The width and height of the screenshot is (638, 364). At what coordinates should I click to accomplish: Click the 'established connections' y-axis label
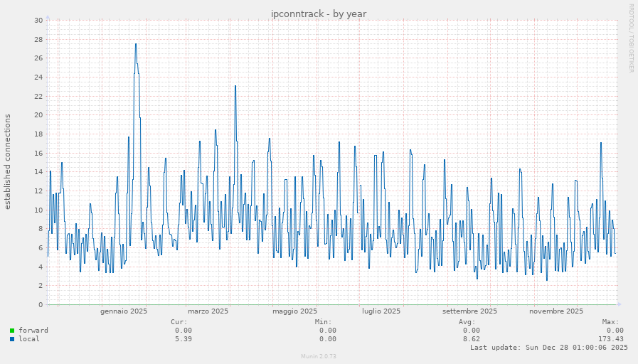click(x=9, y=161)
